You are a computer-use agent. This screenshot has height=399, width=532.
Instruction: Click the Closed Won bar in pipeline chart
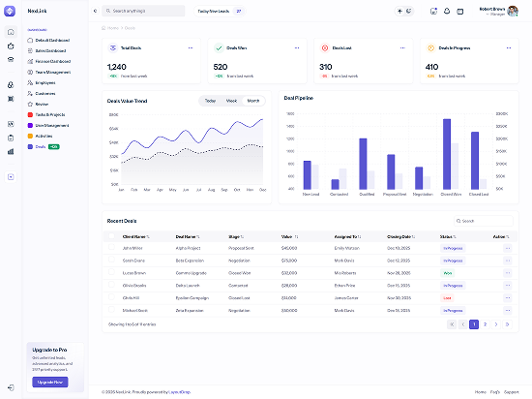(447, 154)
